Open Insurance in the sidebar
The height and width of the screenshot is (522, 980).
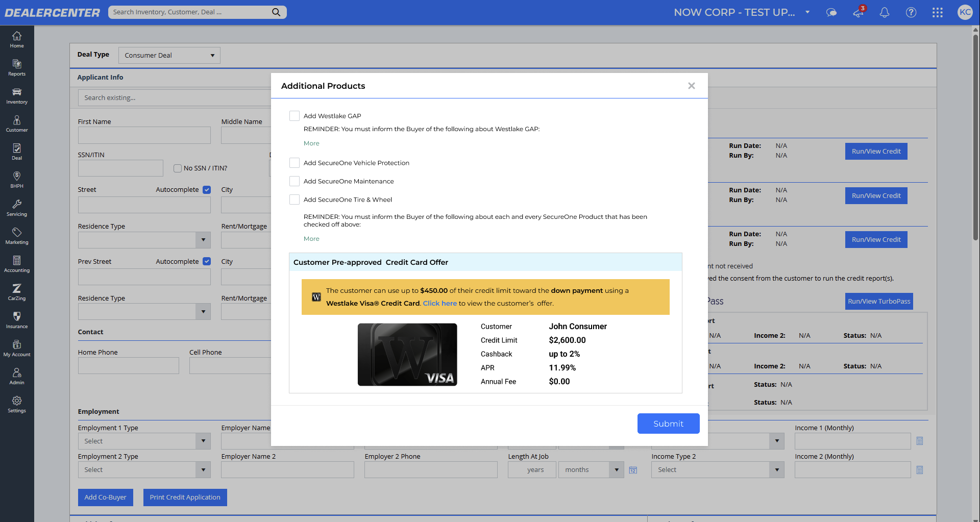click(x=17, y=320)
